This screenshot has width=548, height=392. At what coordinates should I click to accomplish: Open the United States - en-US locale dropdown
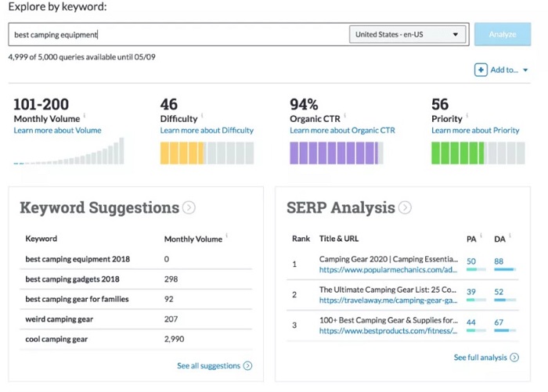click(x=407, y=34)
